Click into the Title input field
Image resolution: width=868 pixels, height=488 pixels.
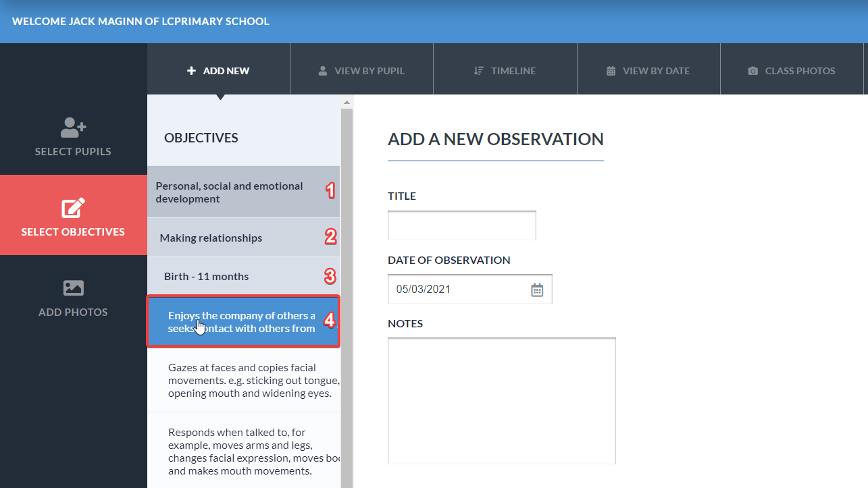pyautogui.click(x=462, y=225)
